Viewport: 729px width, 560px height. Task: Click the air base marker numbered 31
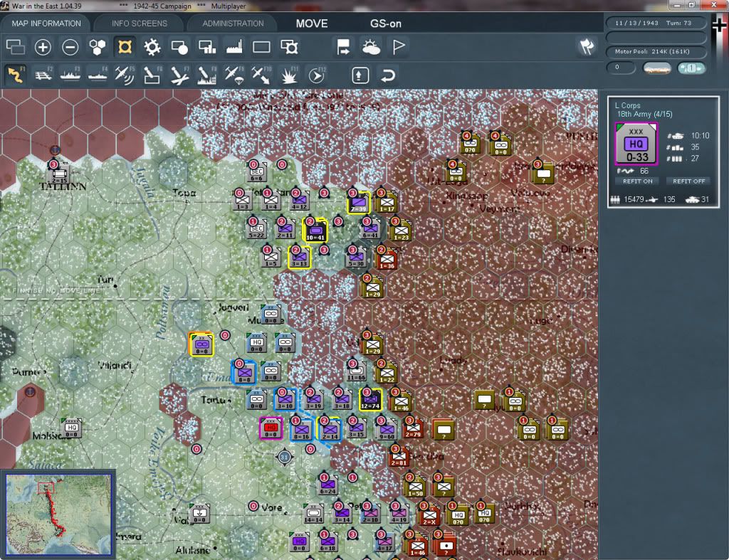click(x=285, y=458)
